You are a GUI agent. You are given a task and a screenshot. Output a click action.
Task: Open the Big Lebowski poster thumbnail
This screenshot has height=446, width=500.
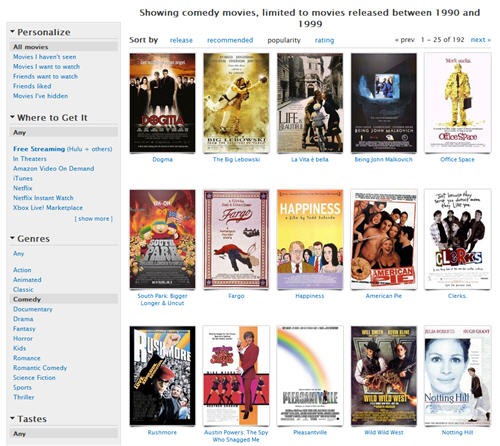[236, 103]
